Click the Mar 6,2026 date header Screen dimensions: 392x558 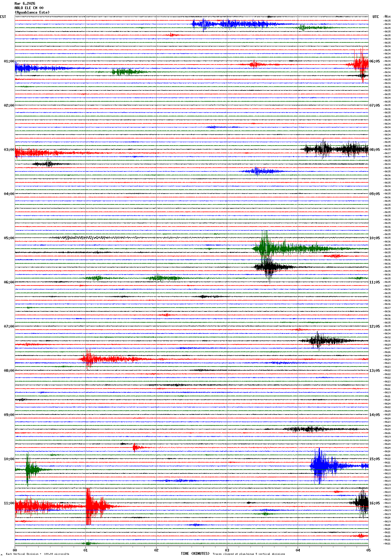25,4
